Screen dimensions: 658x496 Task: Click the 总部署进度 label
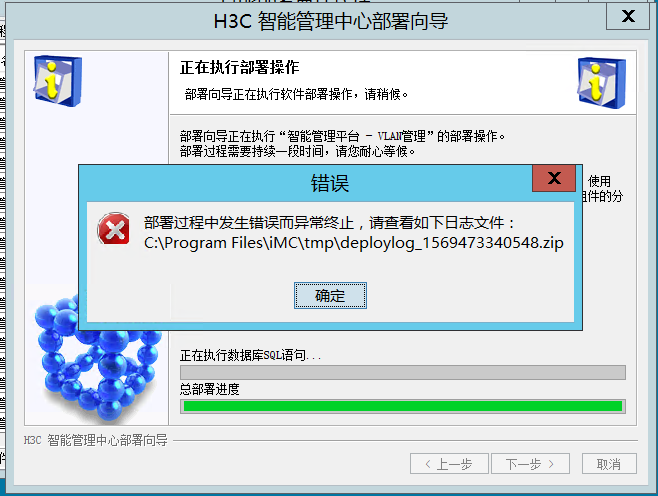point(210,389)
